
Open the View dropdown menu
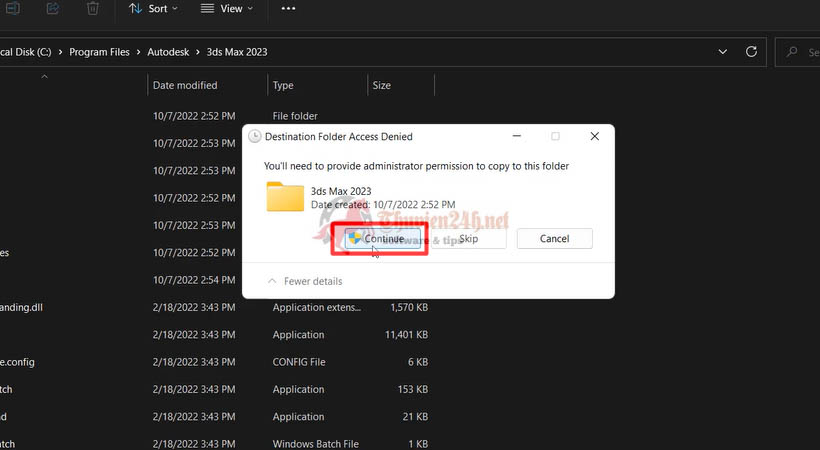226,9
